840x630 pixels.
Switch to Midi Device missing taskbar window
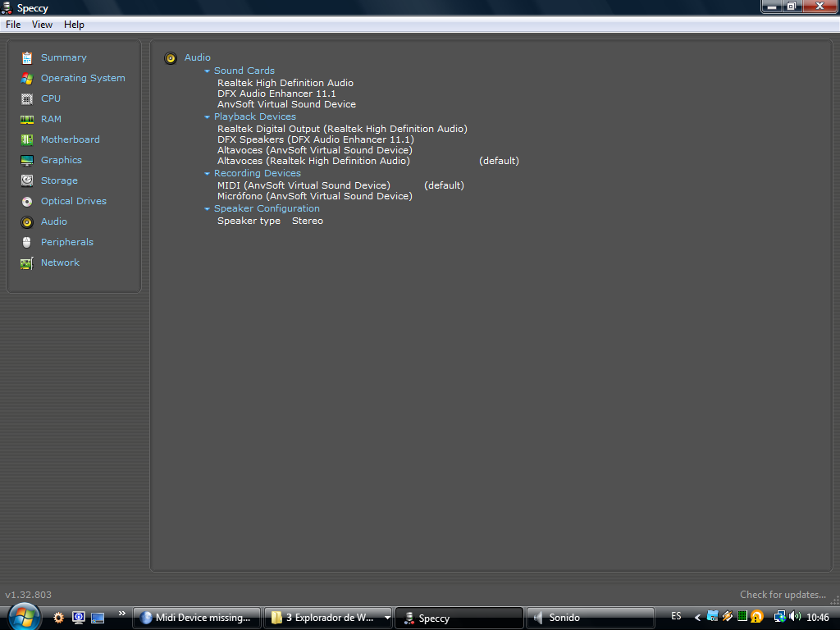pos(197,618)
